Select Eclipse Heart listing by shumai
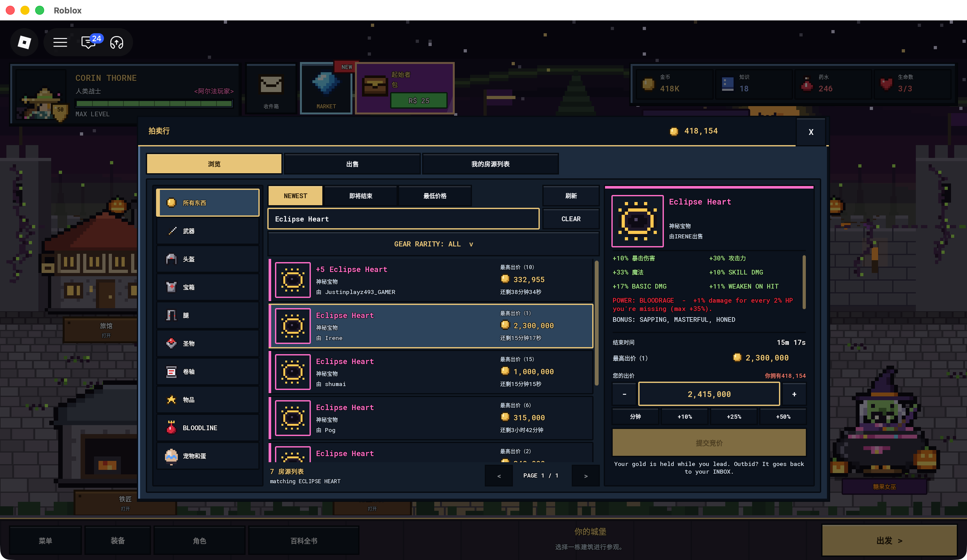 (x=431, y=372)
